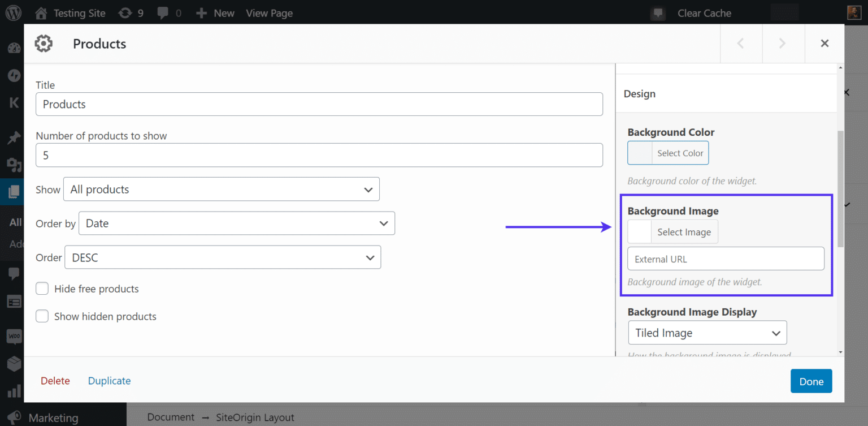
Task: Click the updates refresh icon showing 9
Action: [x=131, y=12]
